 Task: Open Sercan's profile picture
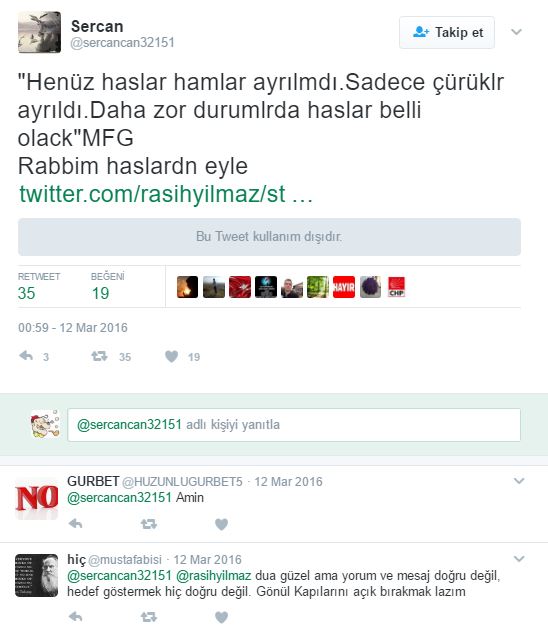(x=39, y=32)
